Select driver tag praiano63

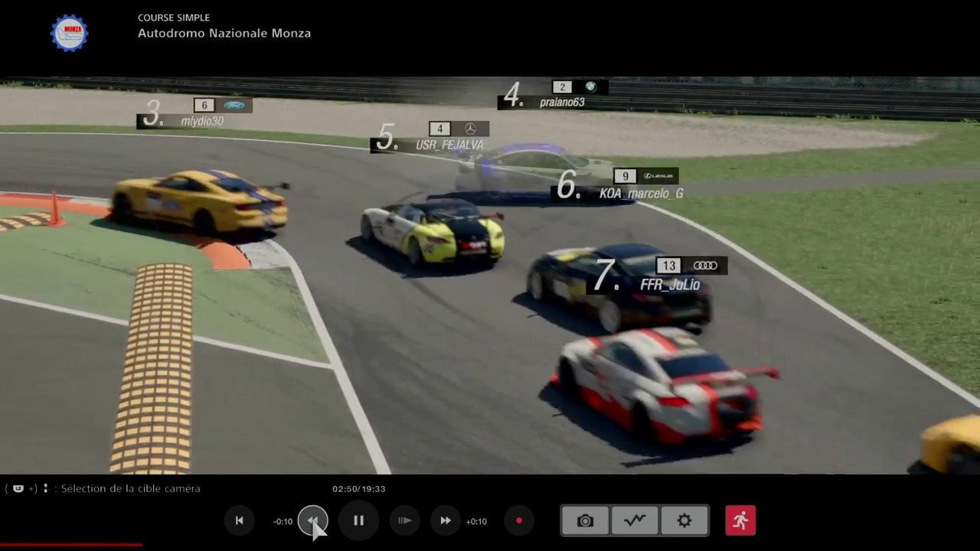pos(562,103)
